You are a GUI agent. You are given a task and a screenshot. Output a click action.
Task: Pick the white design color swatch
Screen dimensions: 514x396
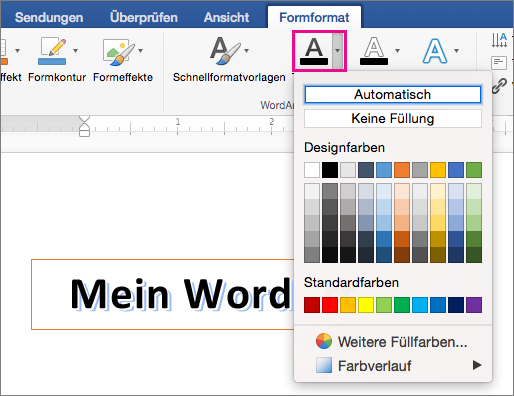coord(312,170)
